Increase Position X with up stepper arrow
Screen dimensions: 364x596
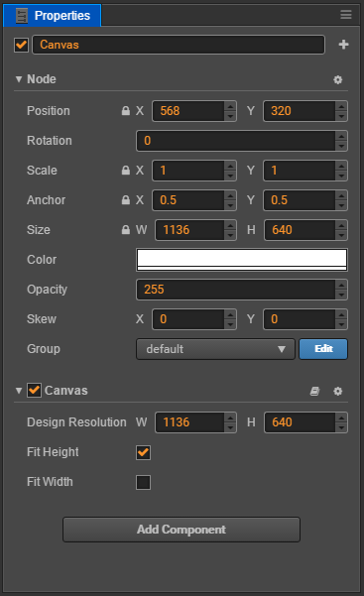point(230,106)
